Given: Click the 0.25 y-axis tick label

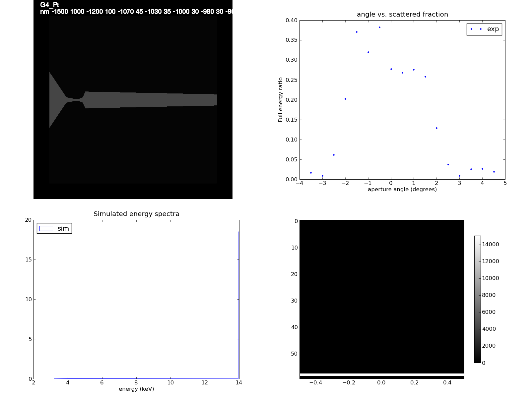Looking at the screenshot, I should tap(292, 80).
